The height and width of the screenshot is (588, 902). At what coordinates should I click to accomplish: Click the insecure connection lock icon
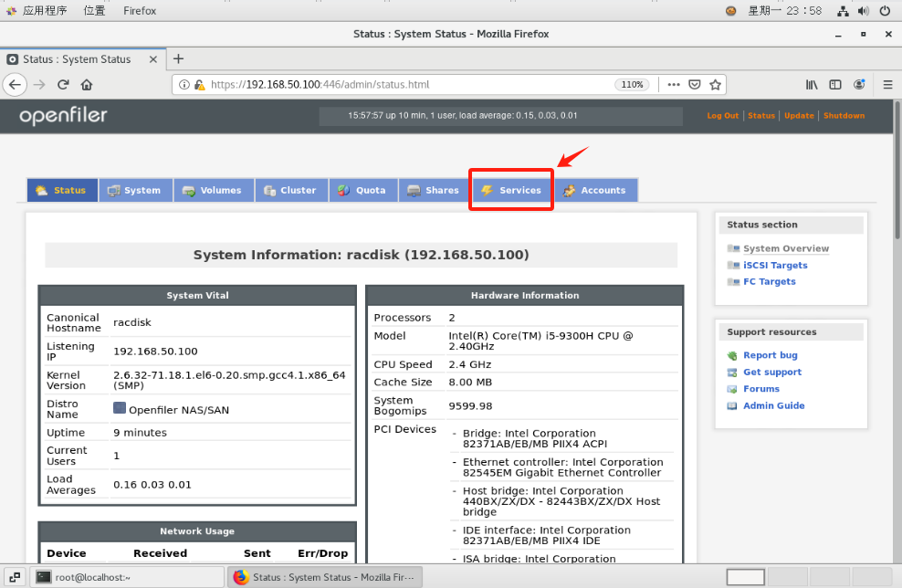pyautogui.click(x=200, y=85)
